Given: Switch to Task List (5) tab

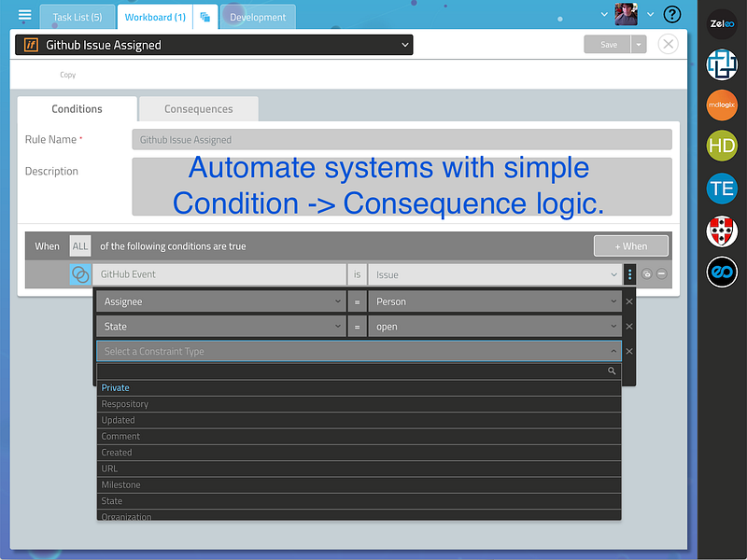Looking at the screenshot, I should pyautogui.click(x=78, y=17).
